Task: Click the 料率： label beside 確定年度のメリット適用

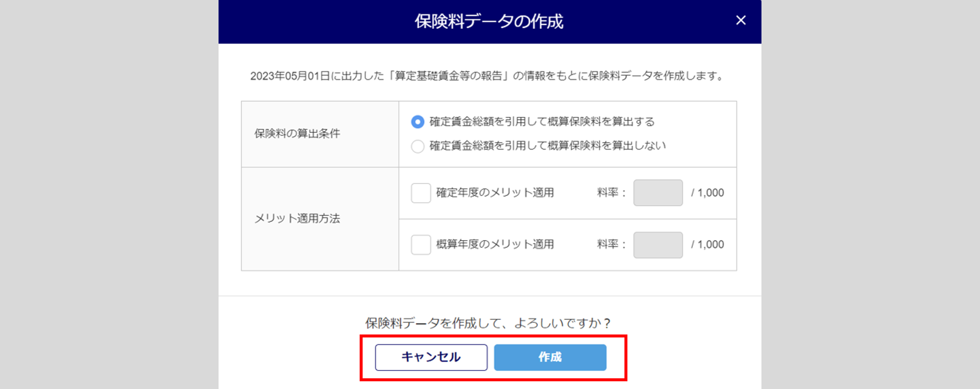Action: 611,193
